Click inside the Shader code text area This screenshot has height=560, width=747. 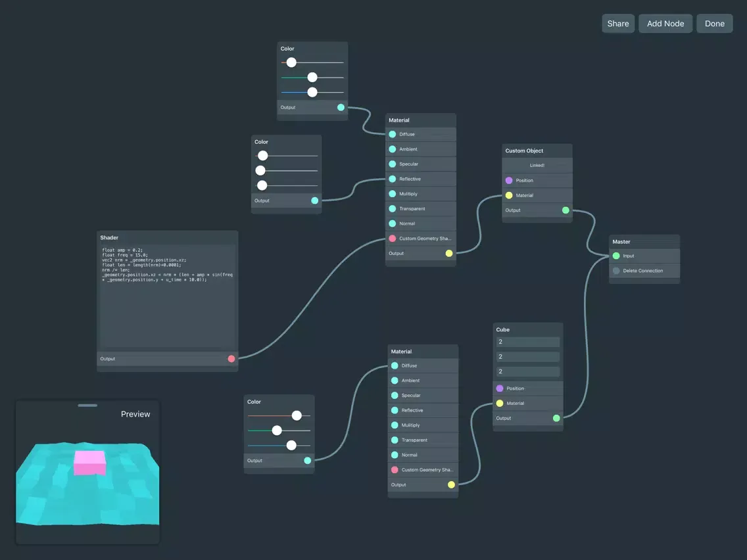(167, 296)
